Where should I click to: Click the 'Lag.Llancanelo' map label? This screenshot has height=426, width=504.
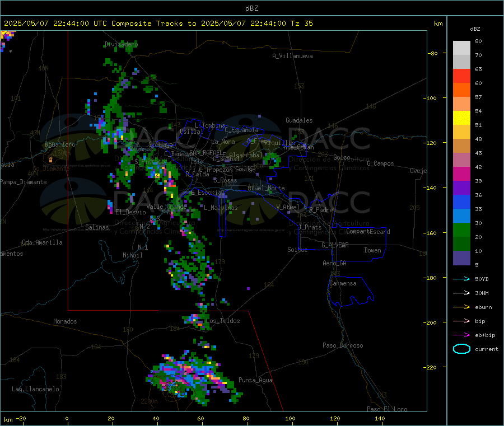coord(35,389)
